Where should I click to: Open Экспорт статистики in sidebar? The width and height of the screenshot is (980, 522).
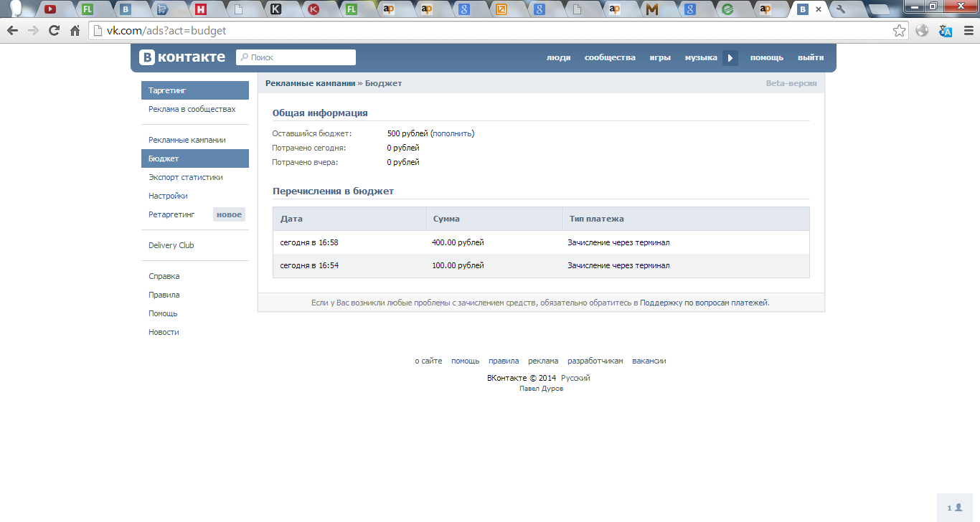pyautogui.click(x=195, y=177)
